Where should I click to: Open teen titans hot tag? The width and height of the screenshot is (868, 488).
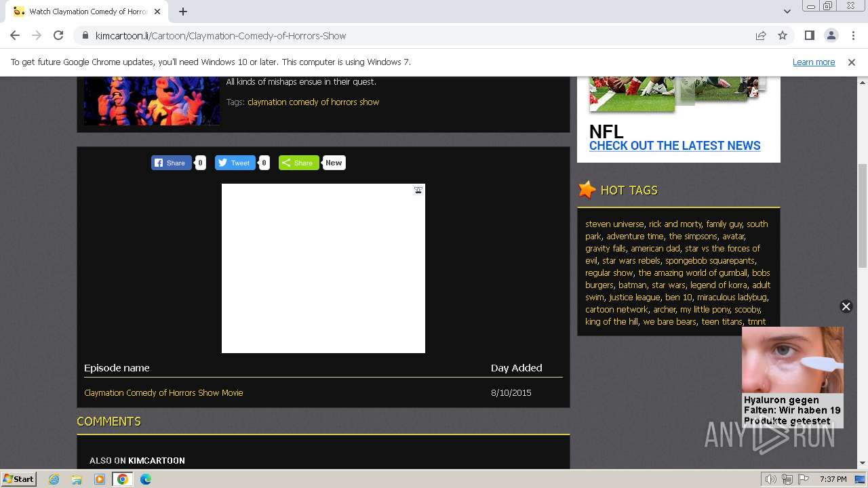(722, 321)
